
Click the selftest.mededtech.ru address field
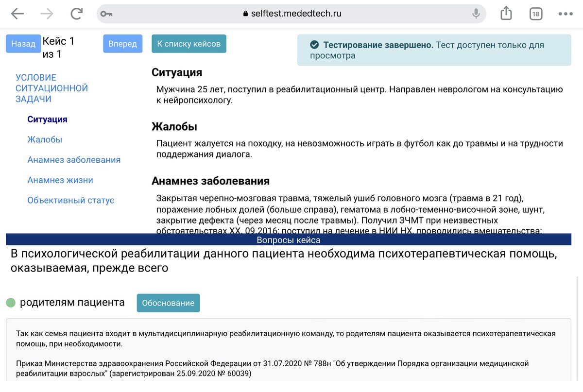(x=291, y=14)
